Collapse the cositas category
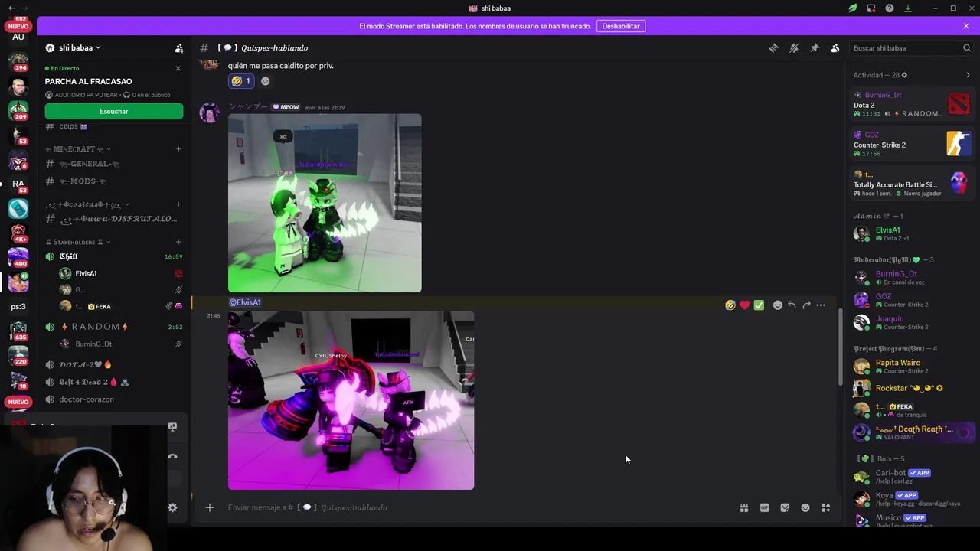The width and height of the screenshot is (980, 551). pos(87,204)
